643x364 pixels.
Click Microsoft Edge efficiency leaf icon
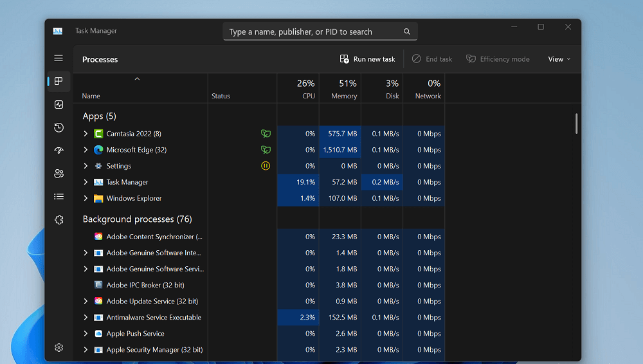coord(266,150)
